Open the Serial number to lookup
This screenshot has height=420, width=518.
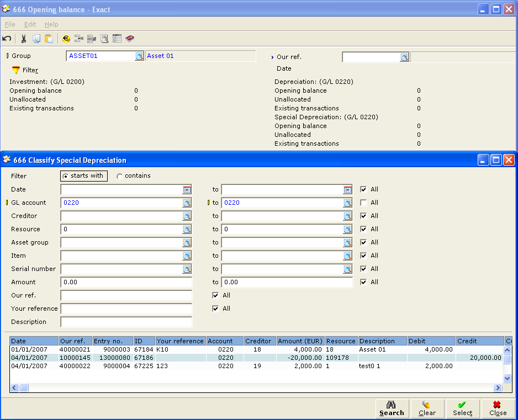347,269
